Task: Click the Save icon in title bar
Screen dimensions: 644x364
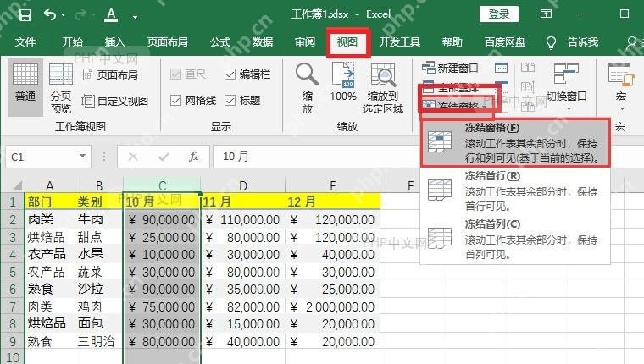Action: pos(25,15)
